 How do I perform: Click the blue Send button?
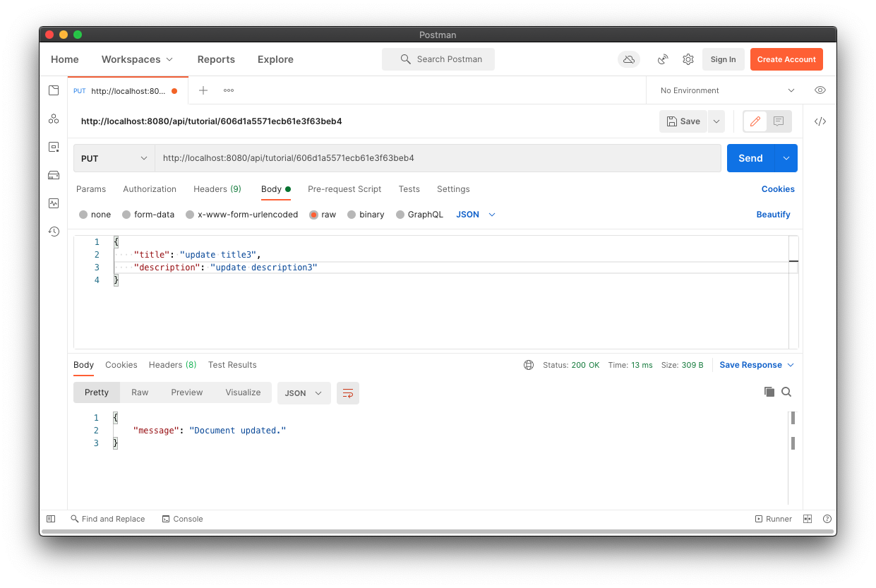click(751, 158)
